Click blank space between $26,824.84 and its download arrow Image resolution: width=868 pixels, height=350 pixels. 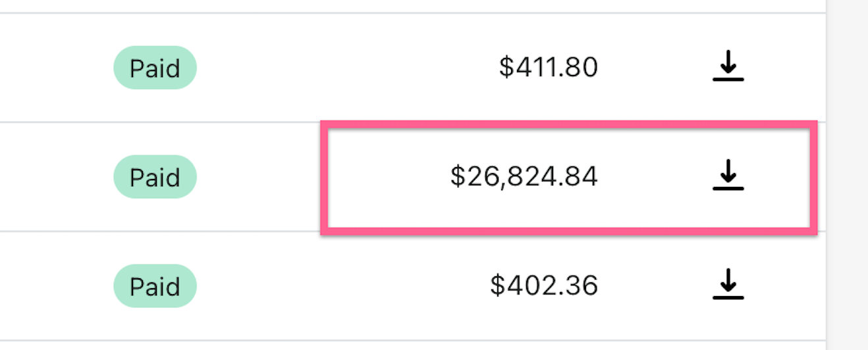coord(655,176)
